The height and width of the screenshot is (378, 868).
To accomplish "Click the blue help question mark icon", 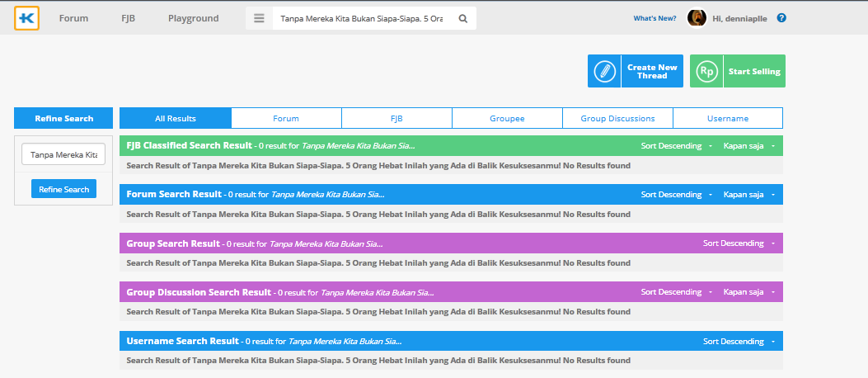I will point(781,17).
